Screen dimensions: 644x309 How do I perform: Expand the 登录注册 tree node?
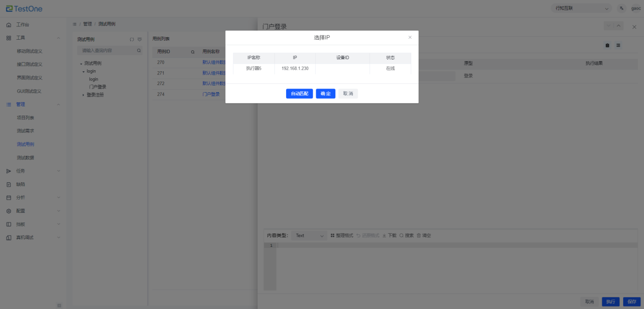(84, 95)
